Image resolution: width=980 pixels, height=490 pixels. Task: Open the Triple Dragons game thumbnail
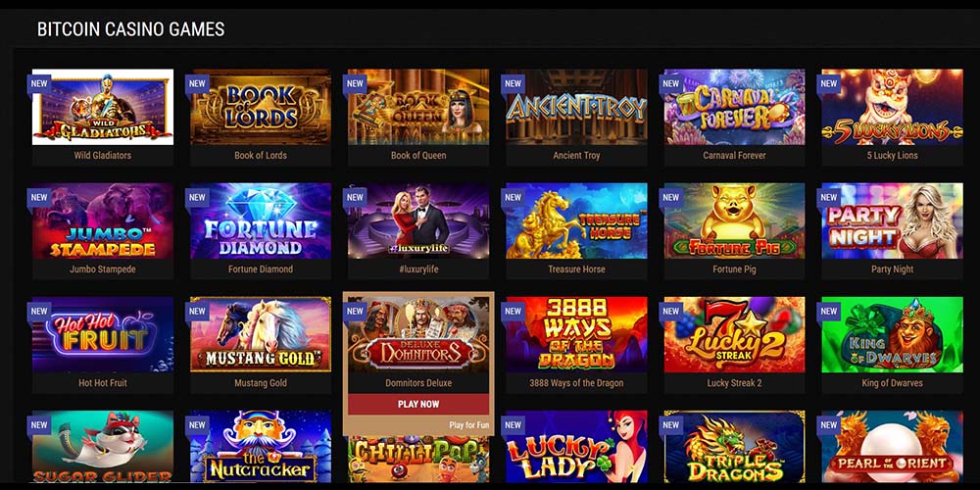tap(734, 446)
